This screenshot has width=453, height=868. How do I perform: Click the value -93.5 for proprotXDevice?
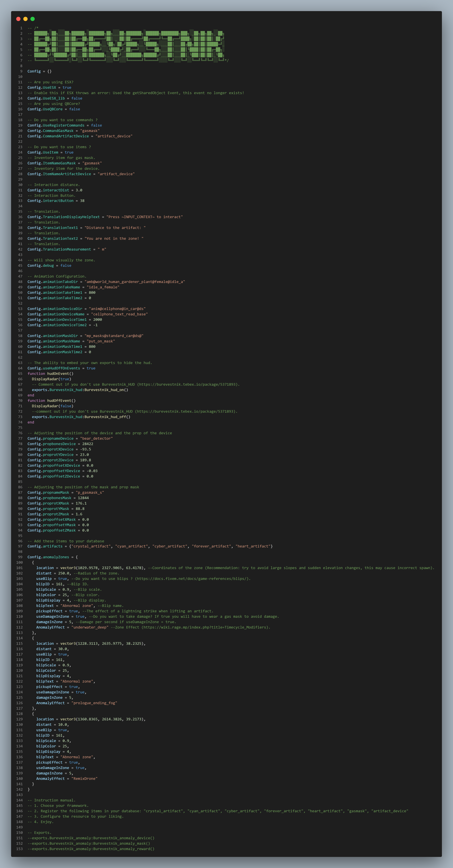pos(86,449)
